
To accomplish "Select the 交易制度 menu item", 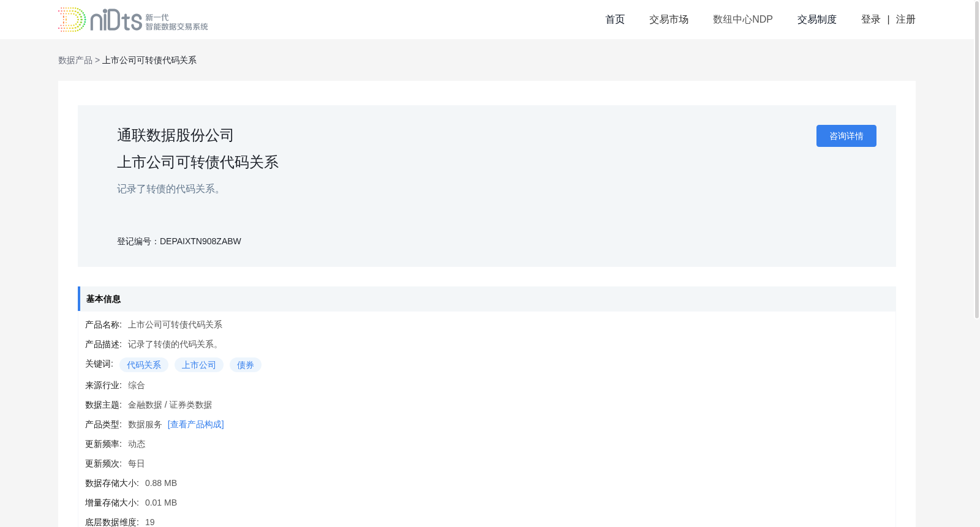I will [817, 20].
